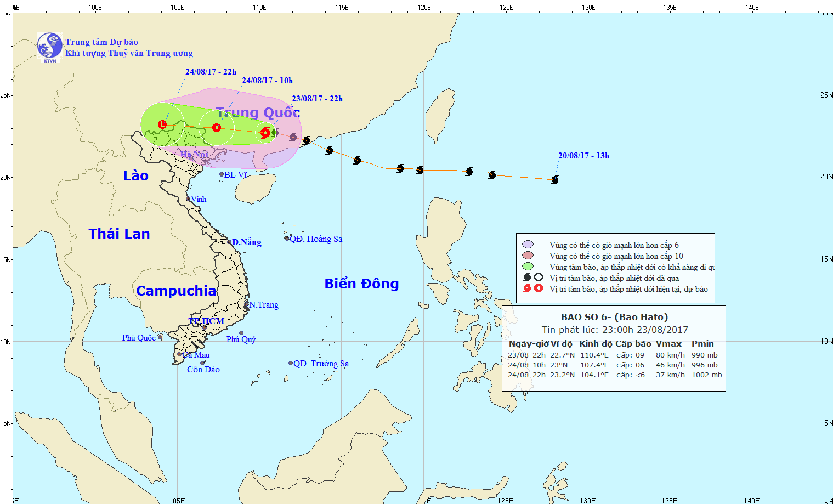Click the Phú Quý island marker dot
The width and height of the screenshot is (833, 504).
point(241,333)
